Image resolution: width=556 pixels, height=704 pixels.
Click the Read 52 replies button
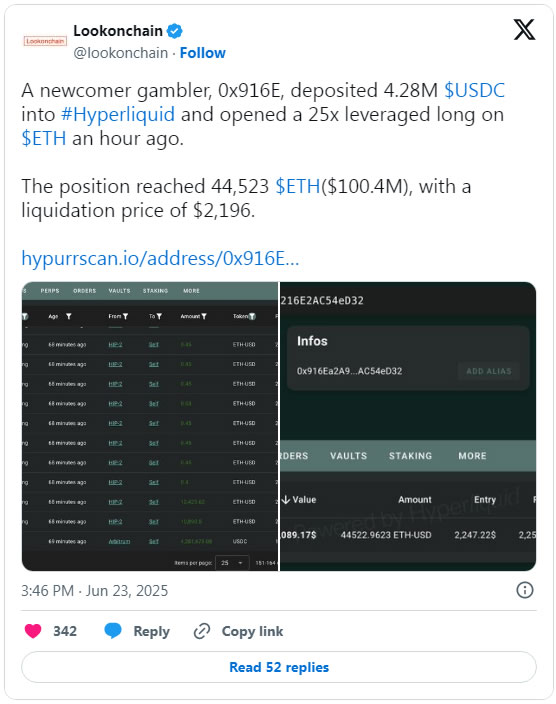(x=279, y=667)
